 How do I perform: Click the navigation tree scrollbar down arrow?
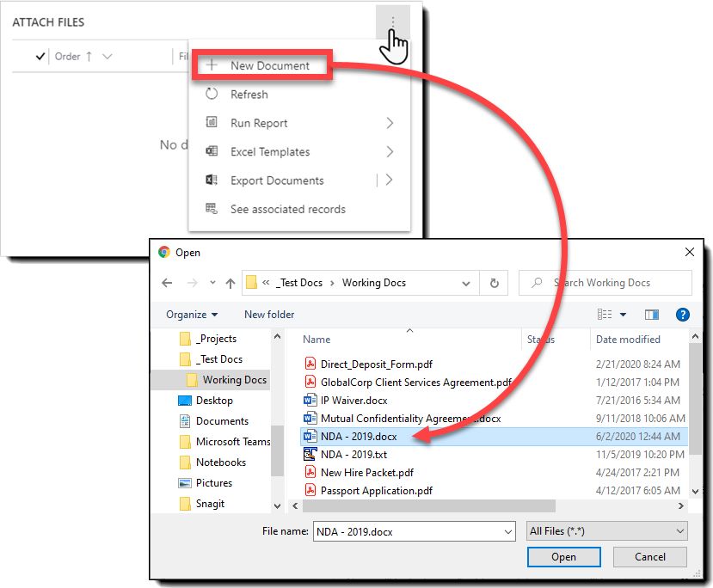pos(278,505)
